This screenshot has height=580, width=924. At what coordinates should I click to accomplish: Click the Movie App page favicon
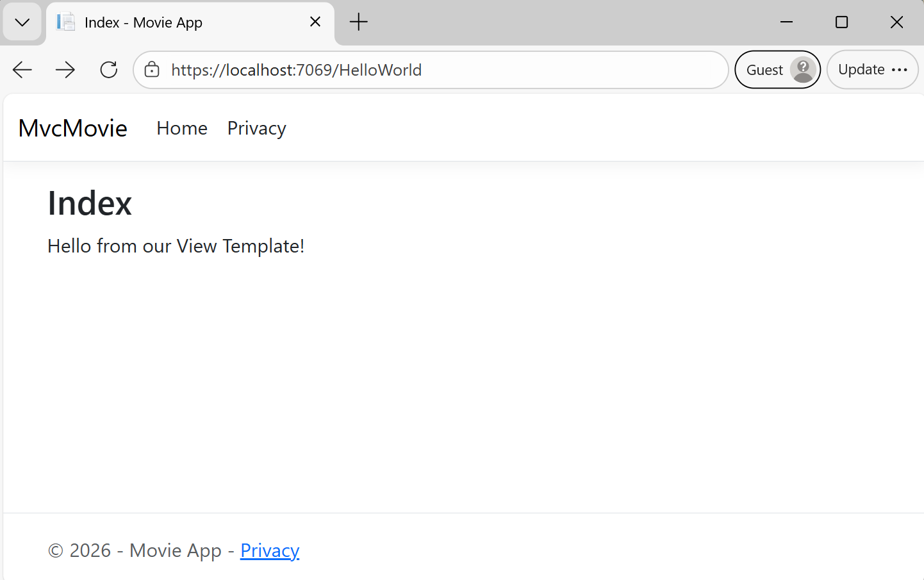65,21
